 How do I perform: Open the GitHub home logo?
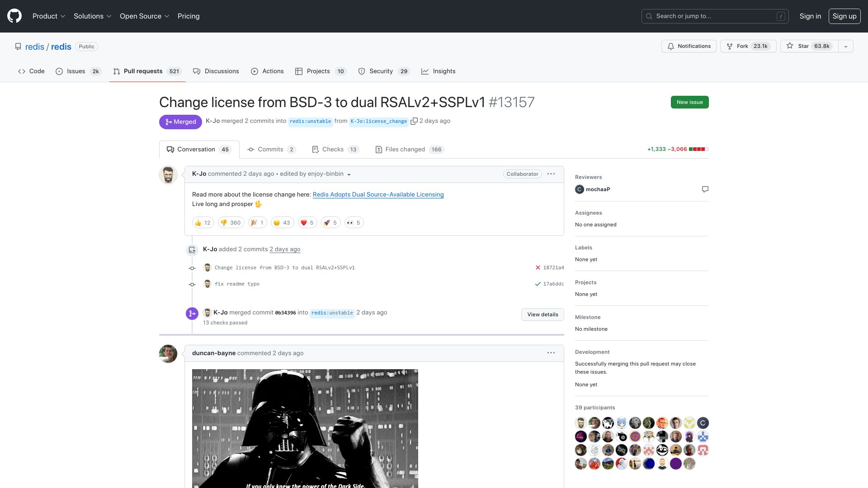14,16
